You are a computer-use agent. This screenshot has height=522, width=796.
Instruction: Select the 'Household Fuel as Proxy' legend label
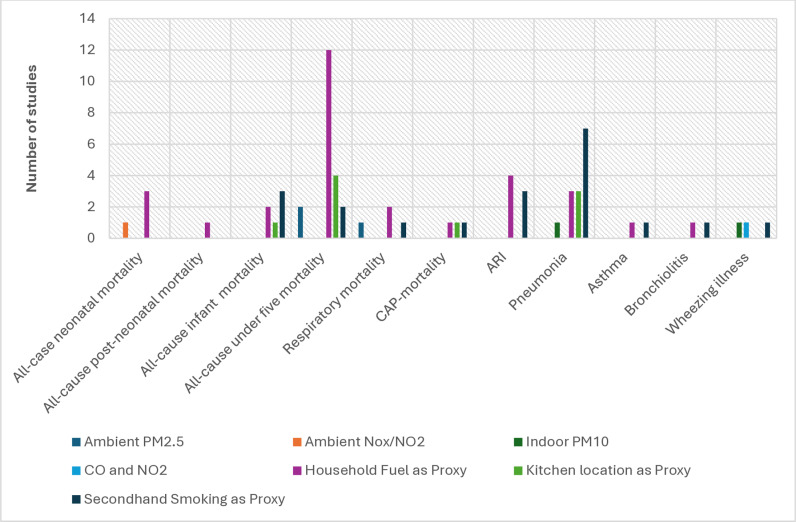point(385,470)
